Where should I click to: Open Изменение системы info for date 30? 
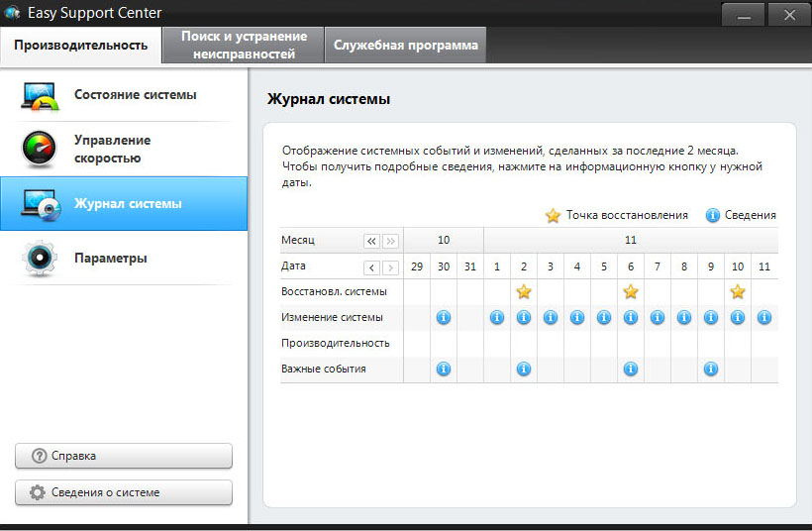(x=444, y=317)
